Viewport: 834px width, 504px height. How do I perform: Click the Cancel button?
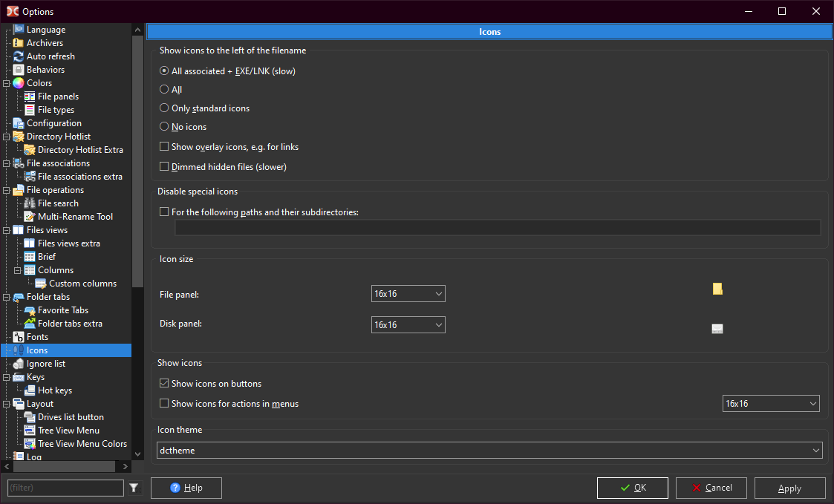[711, 488]
